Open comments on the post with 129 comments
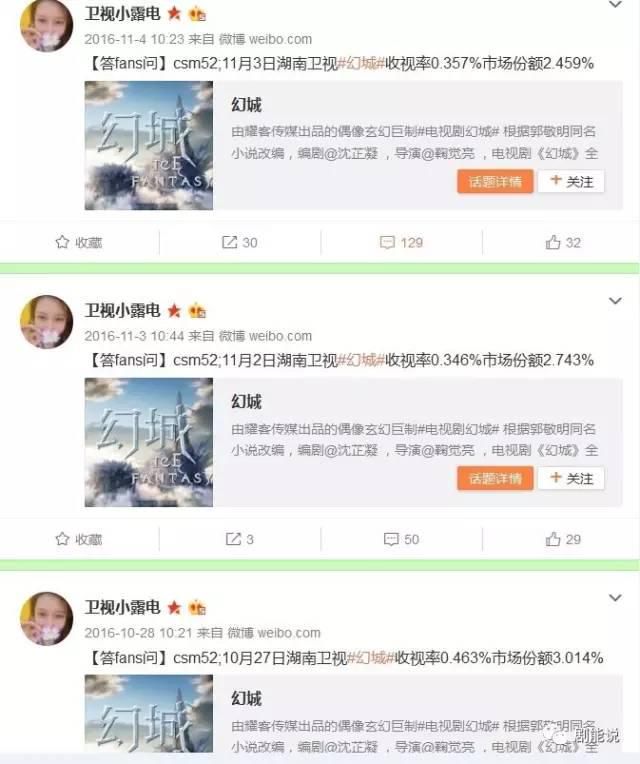Image resolution: width=640 pixels, height=764 pixels. point(401,243)
